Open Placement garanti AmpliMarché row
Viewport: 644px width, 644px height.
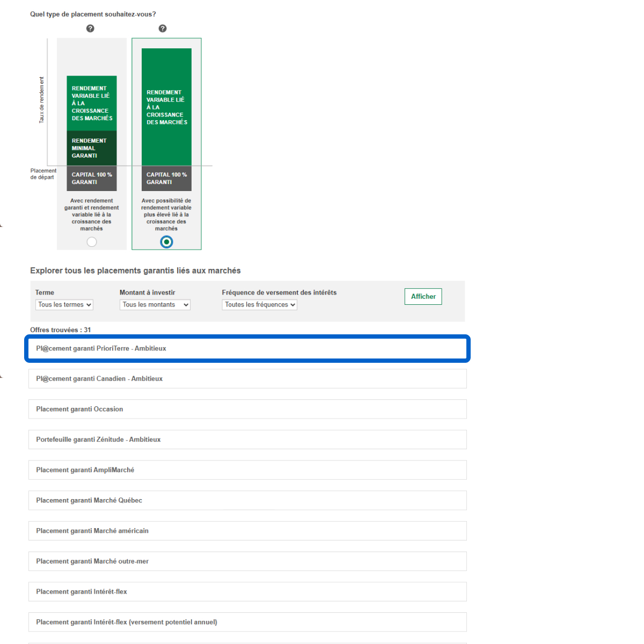click(x=247, y=470)
